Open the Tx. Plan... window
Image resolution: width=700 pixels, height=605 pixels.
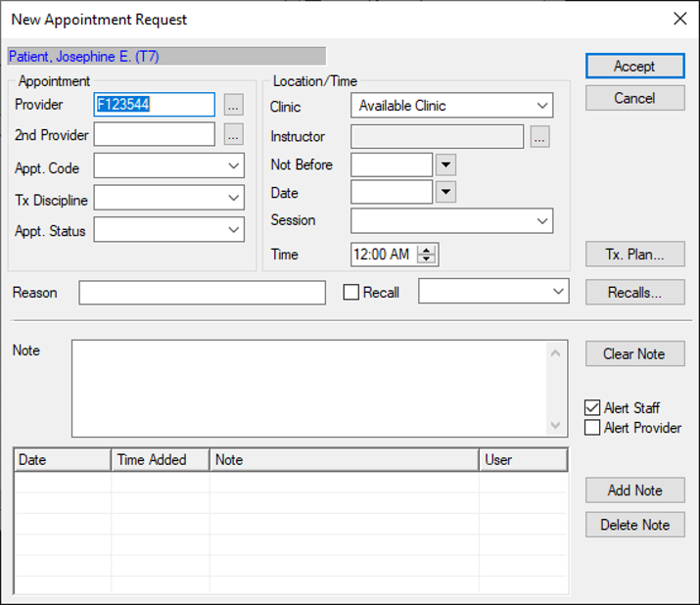(x=634, y=255)
